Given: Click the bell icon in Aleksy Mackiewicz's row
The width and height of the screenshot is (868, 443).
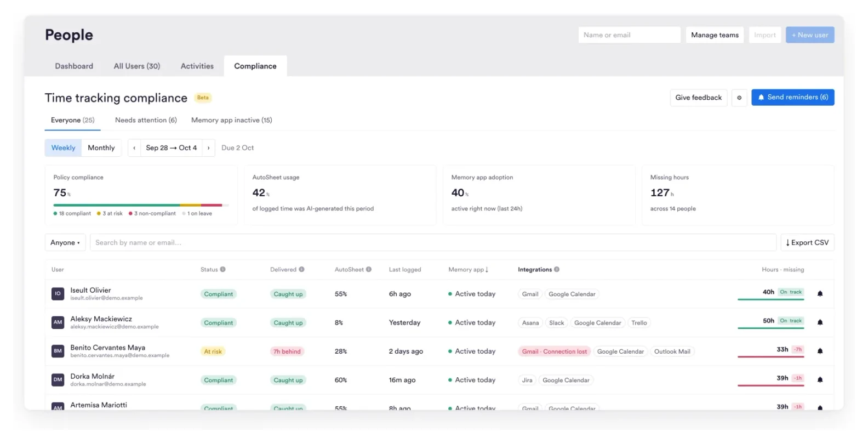Looking at the screenshot, I should [x=820, y=322].
